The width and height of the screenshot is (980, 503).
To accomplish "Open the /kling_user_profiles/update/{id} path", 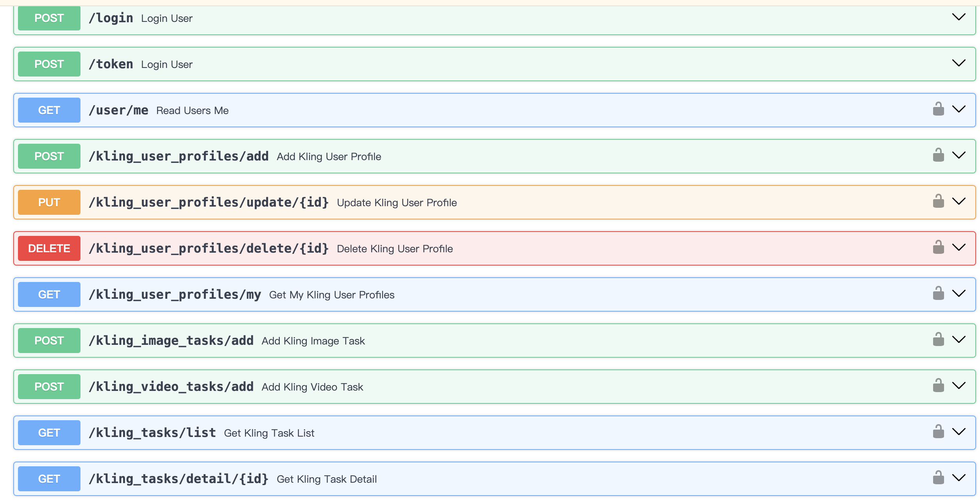I will tap(209, 202).
